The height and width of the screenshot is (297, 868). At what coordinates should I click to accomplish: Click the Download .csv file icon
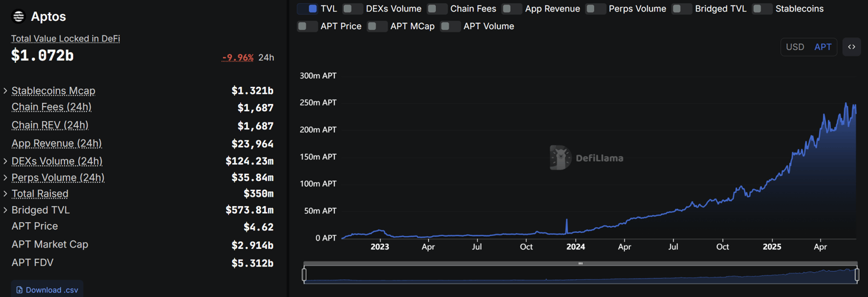[19, 290]
